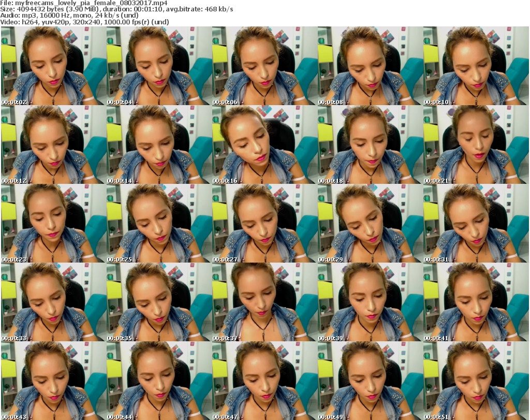The width and height of the screenshot is (530, 420).
Task: Select the thumbnail stamped 00:00:10
Action: [476, 66]
